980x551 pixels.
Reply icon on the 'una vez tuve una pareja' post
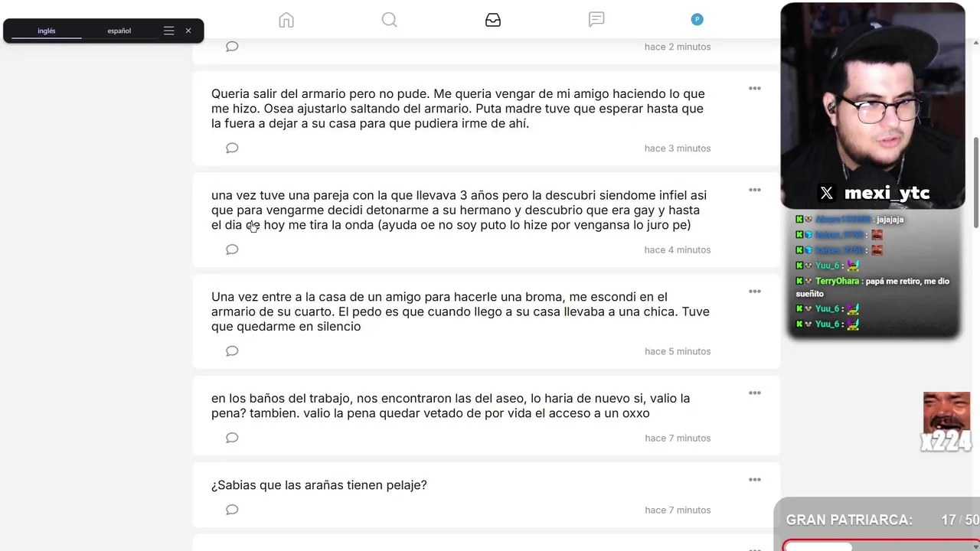coord(232,249)
